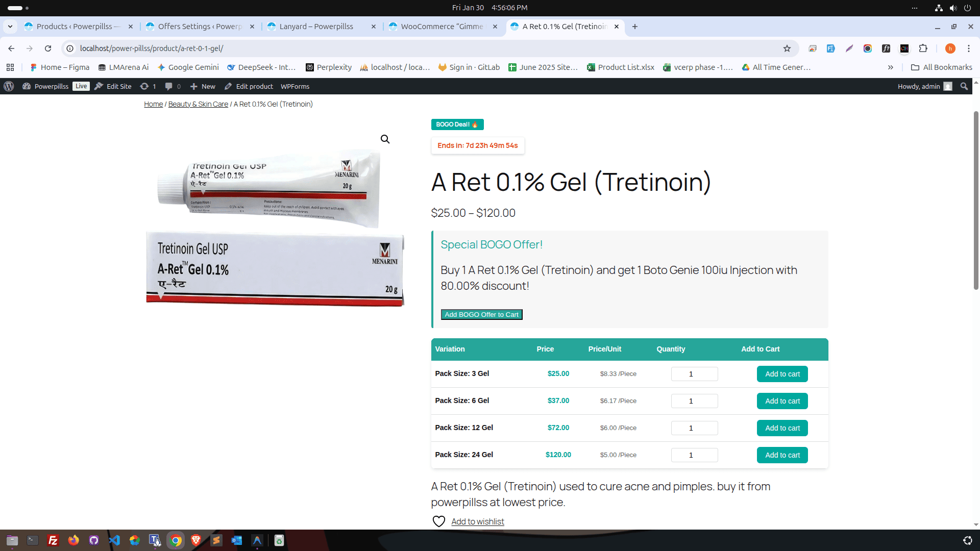This screenshot has height=551, width=980.
Task: Click the WordPress logo in the admin bar
Action: pos(8,86)
